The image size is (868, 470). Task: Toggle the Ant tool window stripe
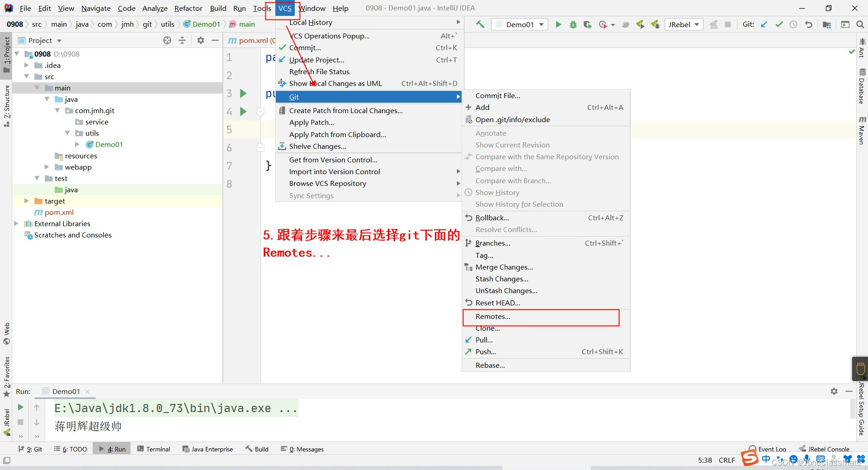coord(862,48)
